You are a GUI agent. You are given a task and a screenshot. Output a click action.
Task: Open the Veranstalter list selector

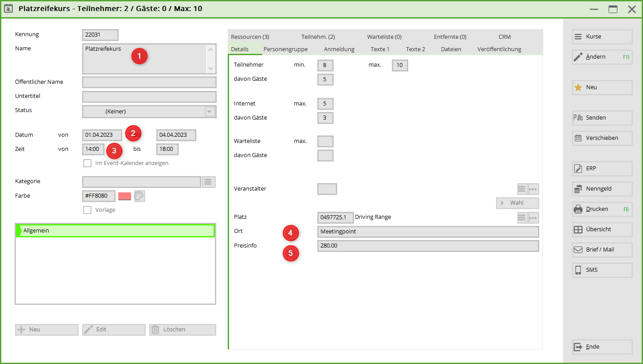522,189
